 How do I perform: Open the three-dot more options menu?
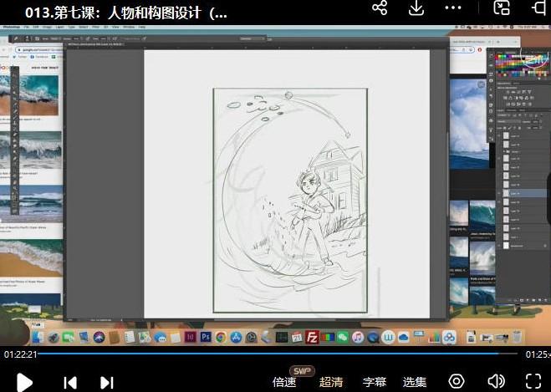coord(454,8)
